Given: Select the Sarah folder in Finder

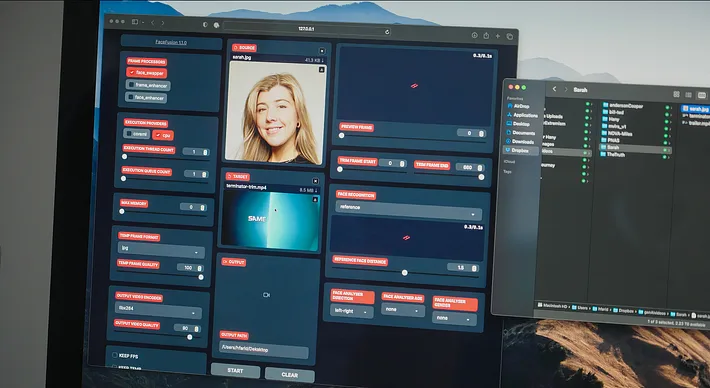Looking at the screenshot, I should (x=612, y=147).
